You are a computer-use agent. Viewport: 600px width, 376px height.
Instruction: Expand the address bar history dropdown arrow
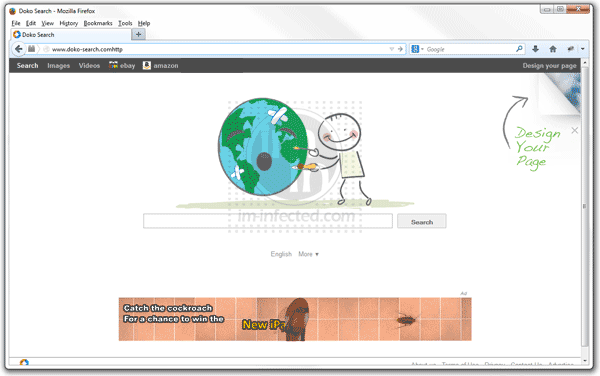(x=391, y=49)
